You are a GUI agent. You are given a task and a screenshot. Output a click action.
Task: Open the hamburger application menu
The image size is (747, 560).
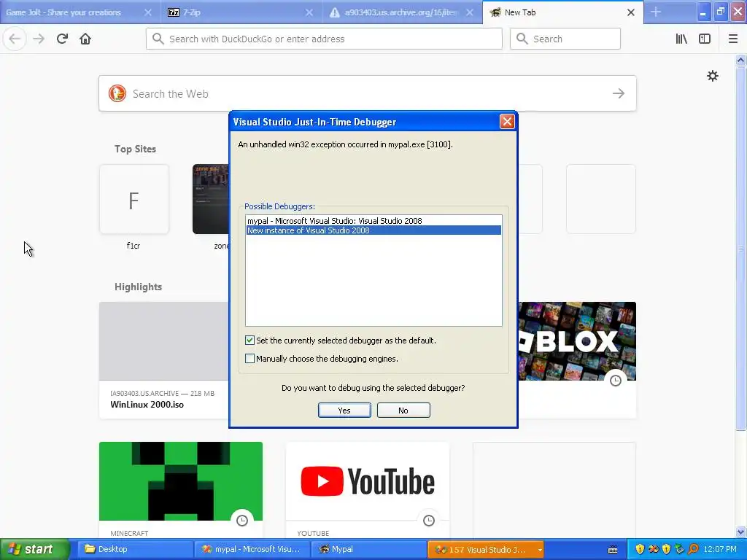pyautogui.click(x=733, y=39)
